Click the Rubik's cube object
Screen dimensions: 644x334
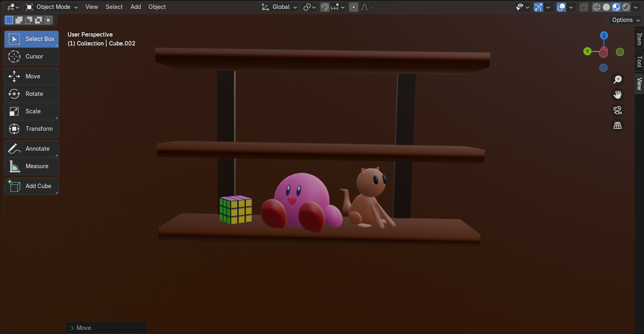coord(236,209)
